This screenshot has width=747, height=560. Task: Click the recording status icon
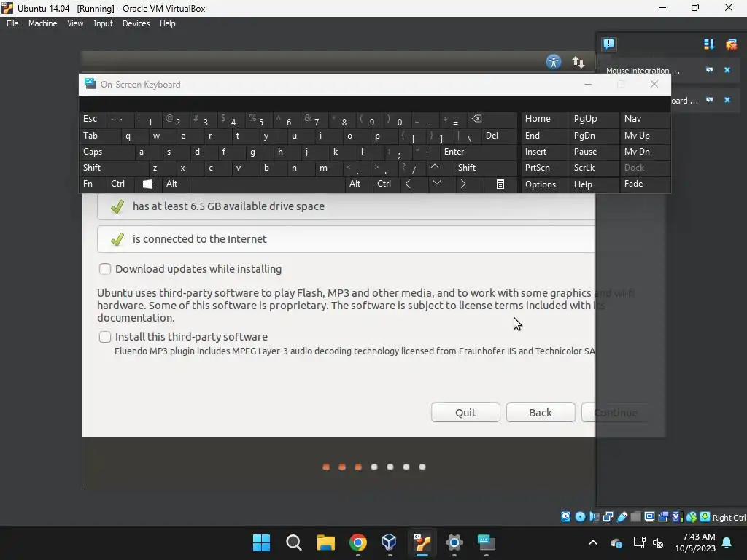663,517
